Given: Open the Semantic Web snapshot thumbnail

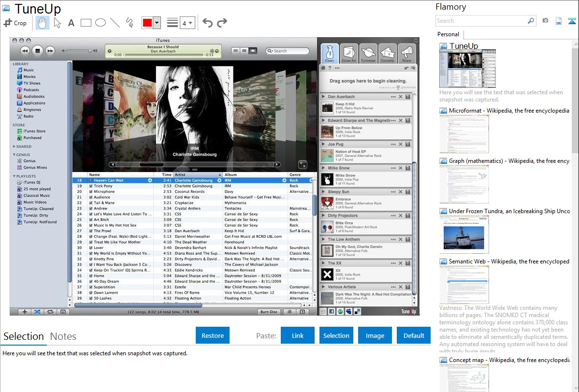Looking at the screenshot, I should 464,285.
